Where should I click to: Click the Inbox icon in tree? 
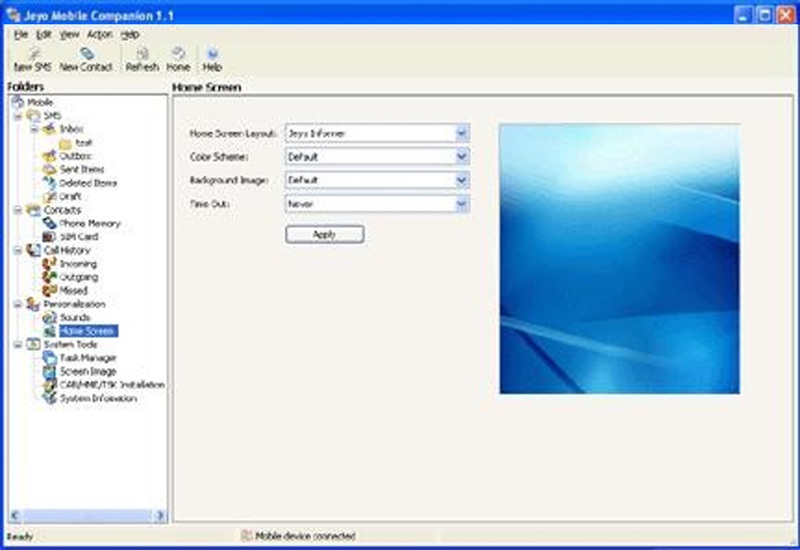(49, 129)
